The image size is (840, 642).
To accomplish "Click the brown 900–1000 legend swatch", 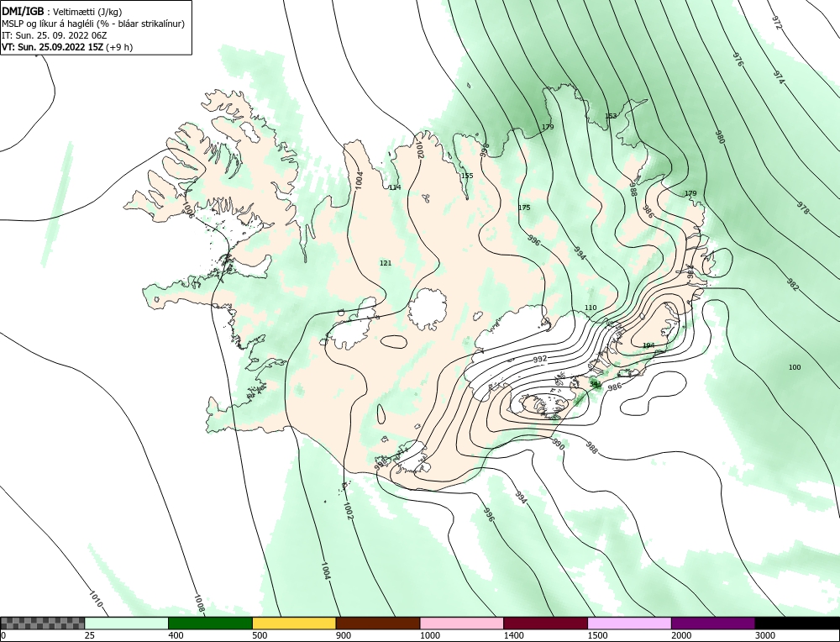I will (378, 623).
